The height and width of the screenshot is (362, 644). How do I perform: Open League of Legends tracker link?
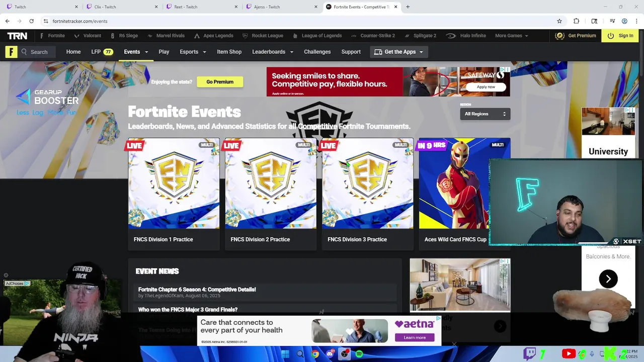[317, 36]
